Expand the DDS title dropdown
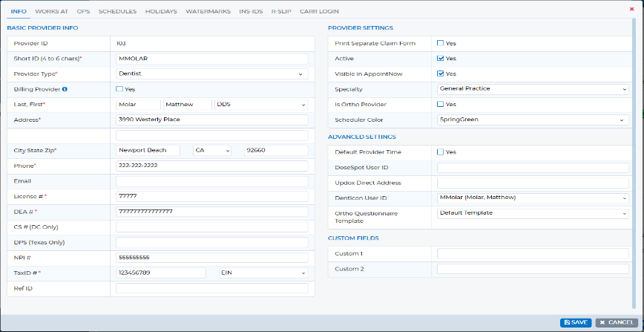This screenshot has height=332, width=644. (x=261, y=105)
